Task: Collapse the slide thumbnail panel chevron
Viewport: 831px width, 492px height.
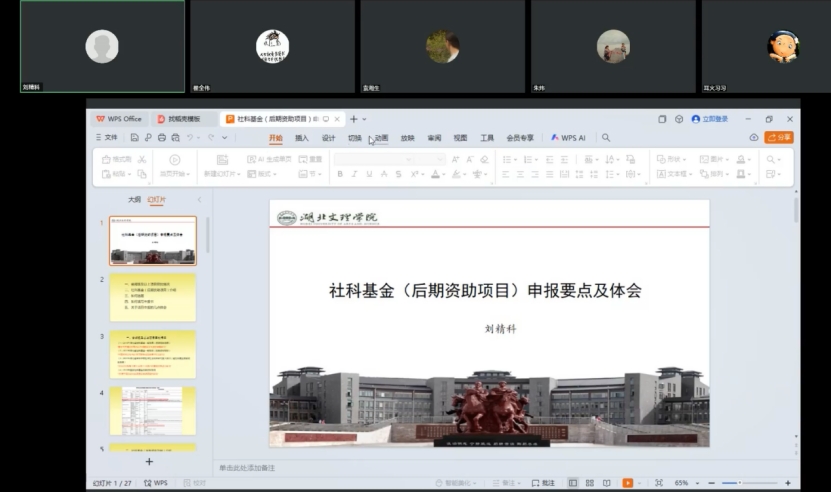Action: coord(198,199)
